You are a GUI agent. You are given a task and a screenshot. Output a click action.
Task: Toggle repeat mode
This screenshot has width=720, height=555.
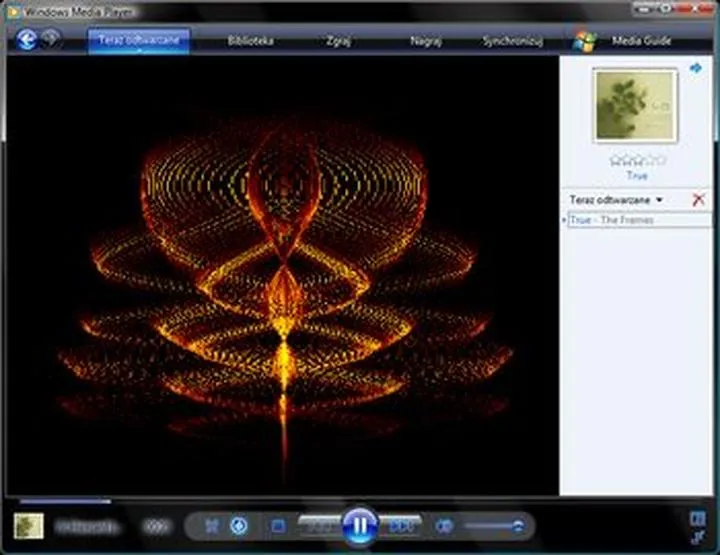tap(239, 526)
